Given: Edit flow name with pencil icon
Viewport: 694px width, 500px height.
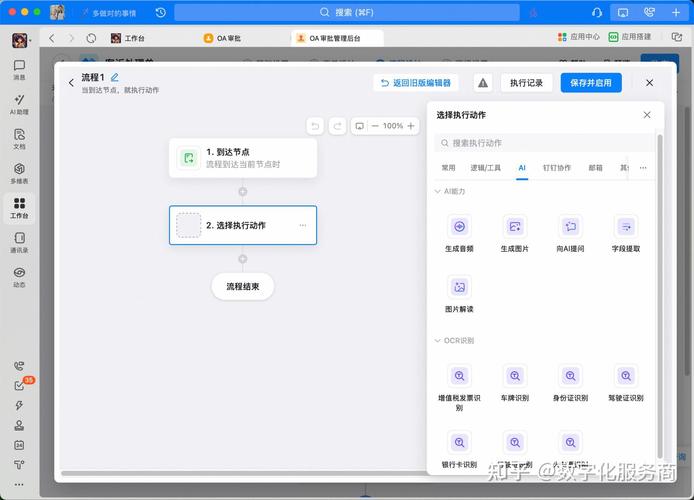Looking at the screenshot, I should coord(115,77).
